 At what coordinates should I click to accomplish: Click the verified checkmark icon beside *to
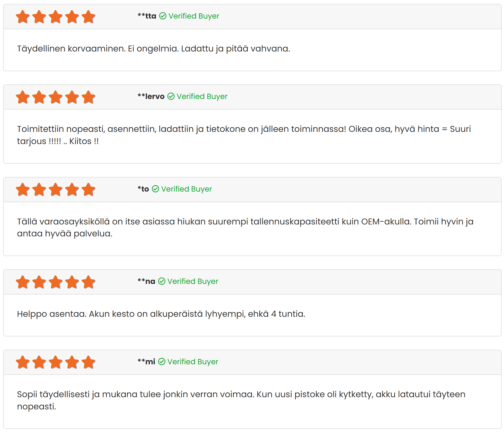tap(155, 189)
